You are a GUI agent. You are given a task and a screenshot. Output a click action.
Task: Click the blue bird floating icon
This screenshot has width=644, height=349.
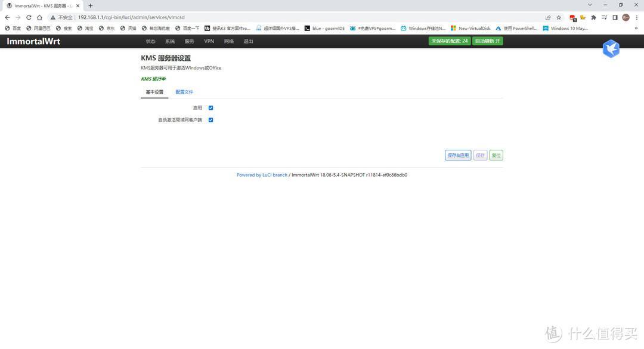[x=611, y=48]
